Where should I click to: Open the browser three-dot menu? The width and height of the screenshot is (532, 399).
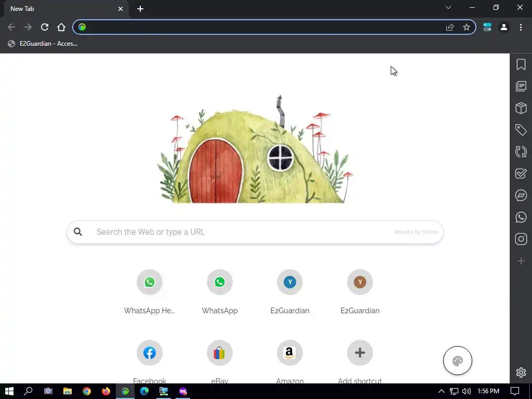pos(521,27)
